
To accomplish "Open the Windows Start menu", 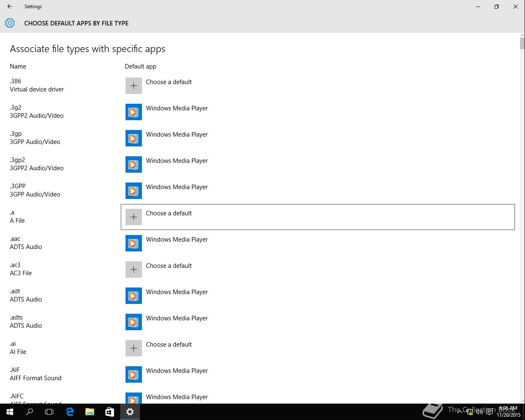I will coord(10,412).
